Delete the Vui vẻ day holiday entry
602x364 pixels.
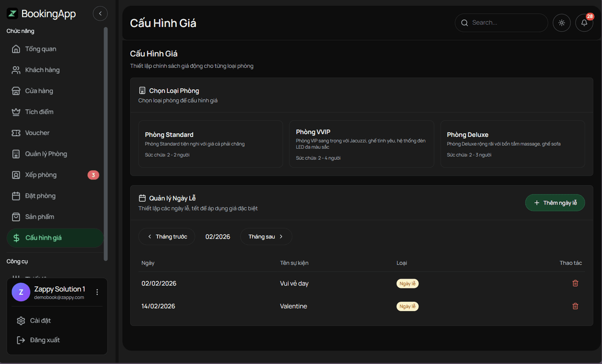[575, 283]
